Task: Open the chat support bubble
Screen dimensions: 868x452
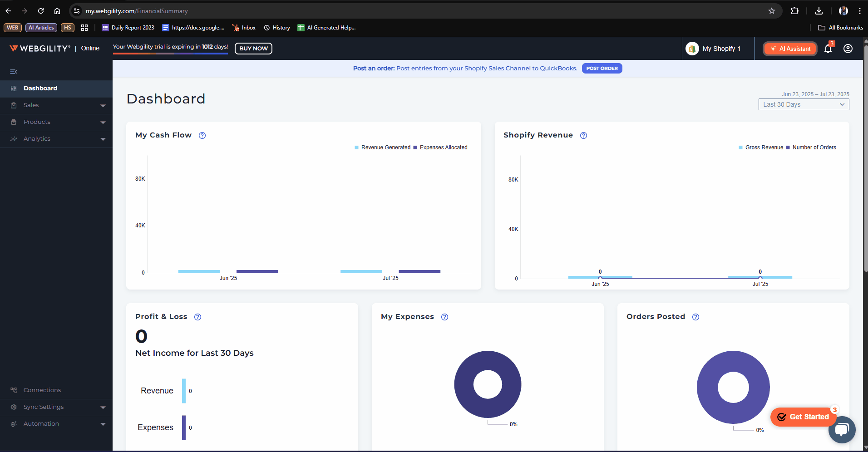Action: [x=842, y=429]
